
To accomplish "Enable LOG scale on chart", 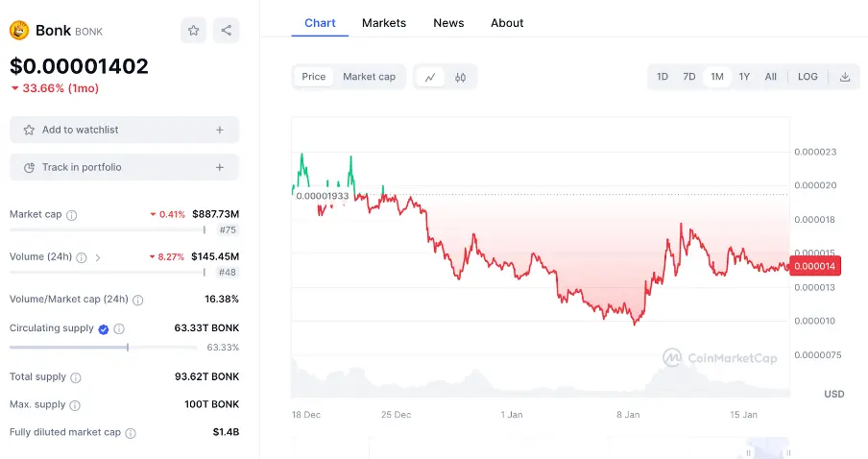I will coord(808,77).
